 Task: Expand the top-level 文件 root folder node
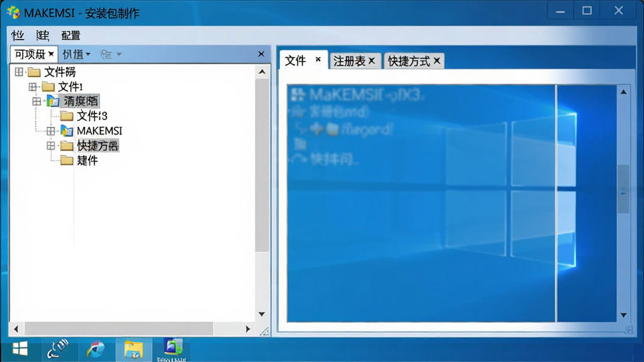(19, 72)
